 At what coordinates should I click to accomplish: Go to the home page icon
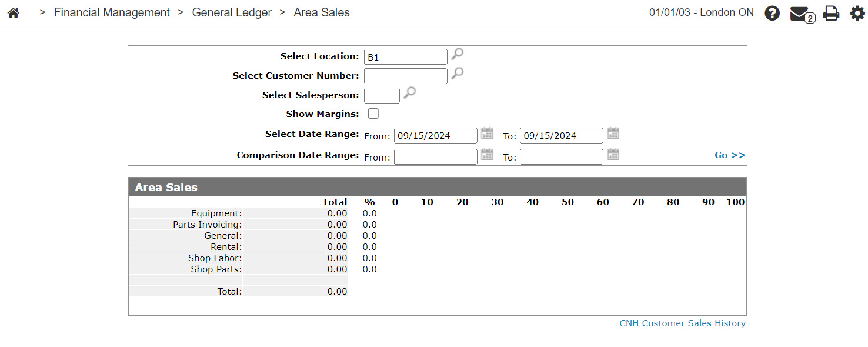[x=14, y=12]
